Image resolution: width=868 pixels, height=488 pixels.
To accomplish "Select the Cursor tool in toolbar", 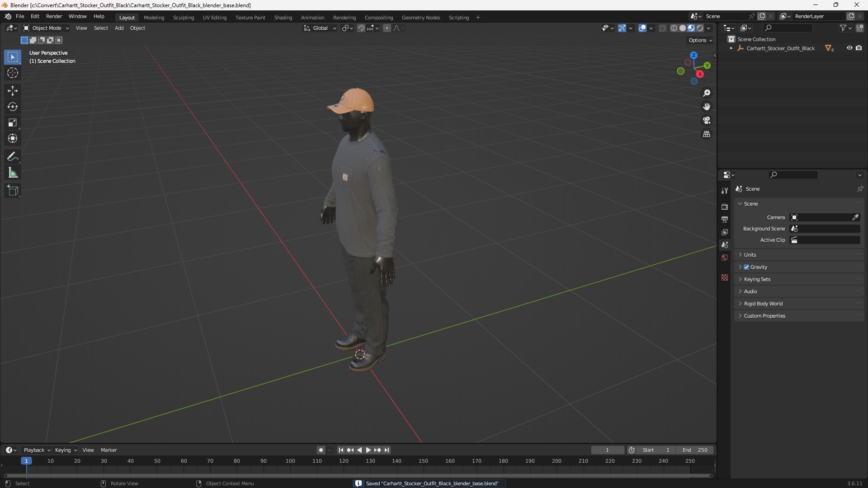I will click(x=13, y=73).
